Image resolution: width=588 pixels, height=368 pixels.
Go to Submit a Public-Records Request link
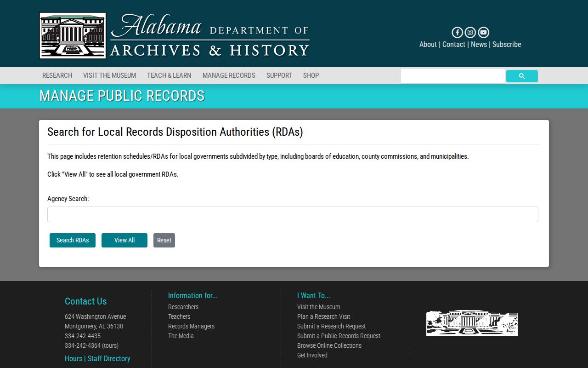pos(339,336)
